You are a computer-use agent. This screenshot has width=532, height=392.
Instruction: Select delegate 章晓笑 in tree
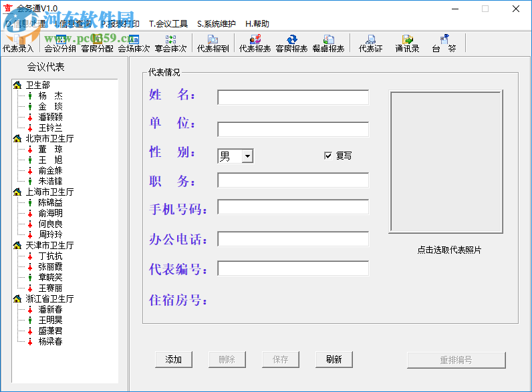point(50,277)
